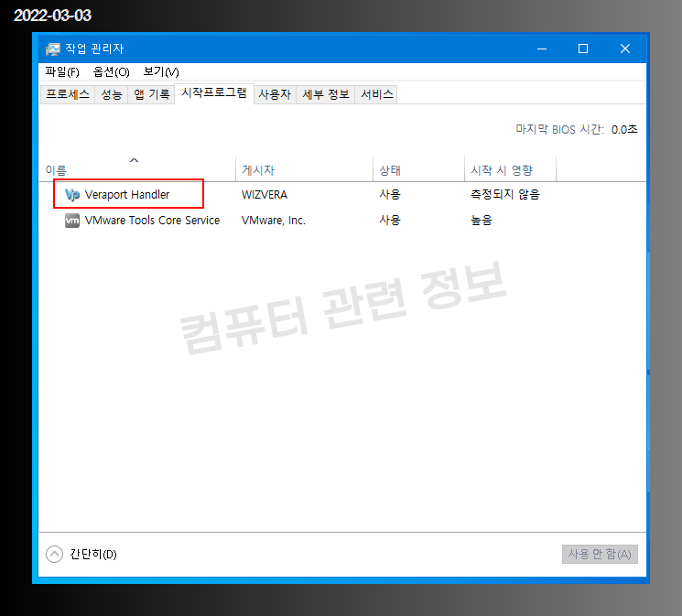Switch to the 성능 tab

click(112, 94)
